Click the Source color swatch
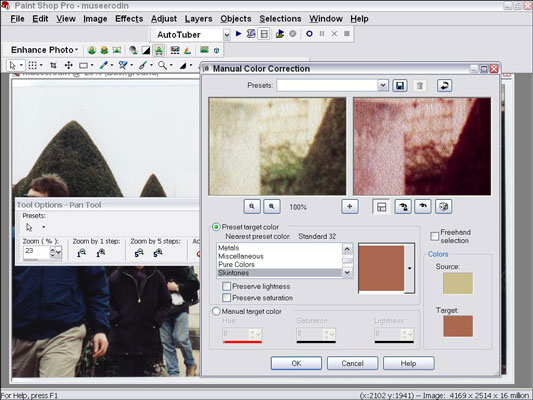Image resolution: width=533 pixels, height=400 pixels. [x=458, y=283]
